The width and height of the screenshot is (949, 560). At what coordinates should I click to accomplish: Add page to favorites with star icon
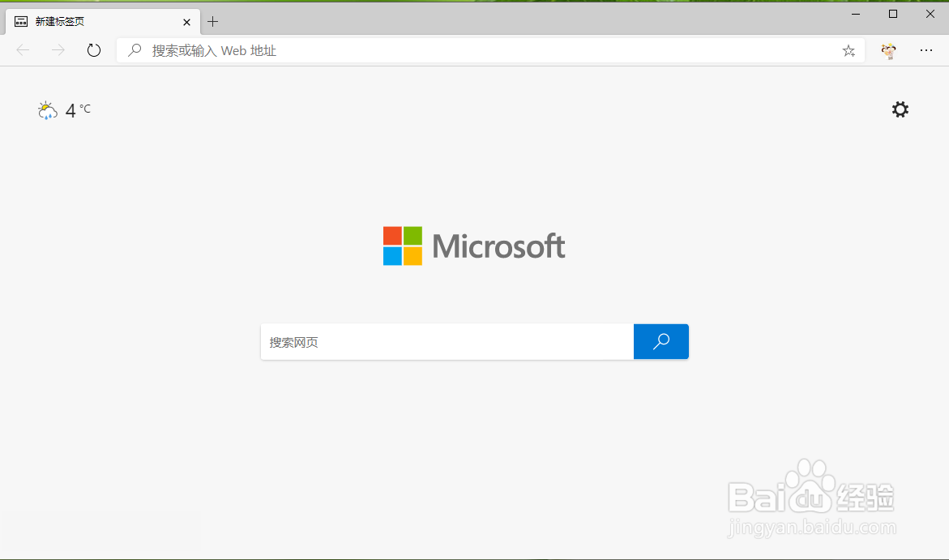click(x=849, y=51)
